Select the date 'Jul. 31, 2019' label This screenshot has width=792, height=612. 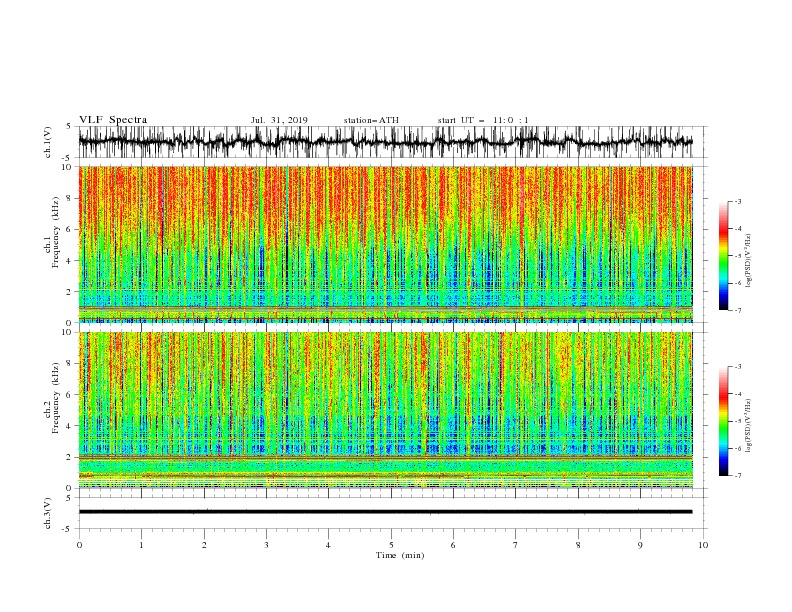[x=279, y=120]
